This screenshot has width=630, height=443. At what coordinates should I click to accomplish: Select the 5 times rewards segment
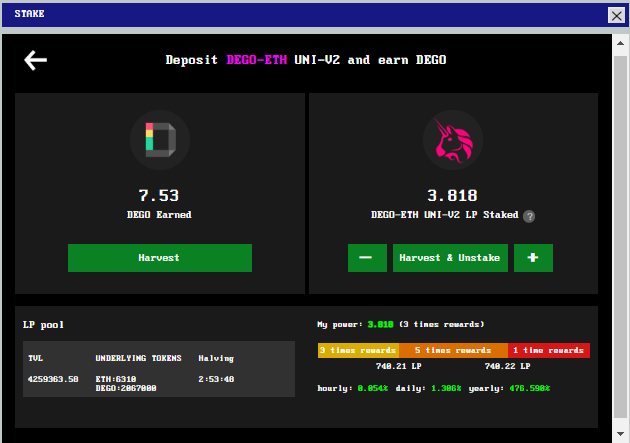click(454, 350)
